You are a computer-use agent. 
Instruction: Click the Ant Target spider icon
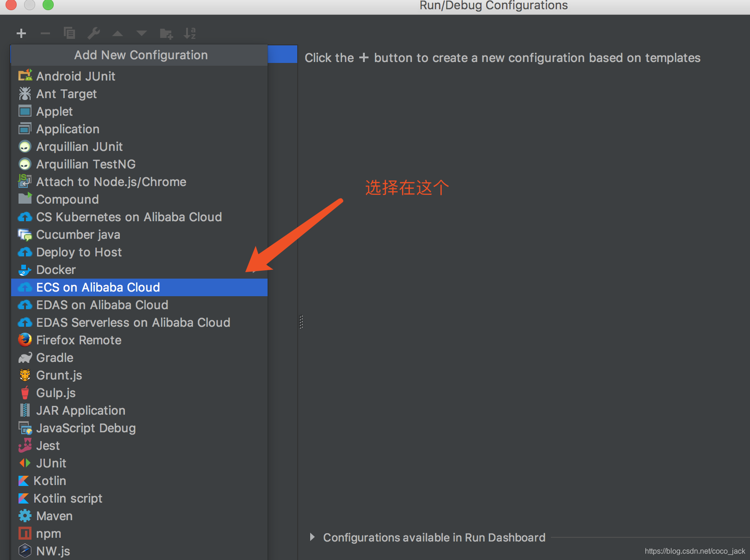25,93
